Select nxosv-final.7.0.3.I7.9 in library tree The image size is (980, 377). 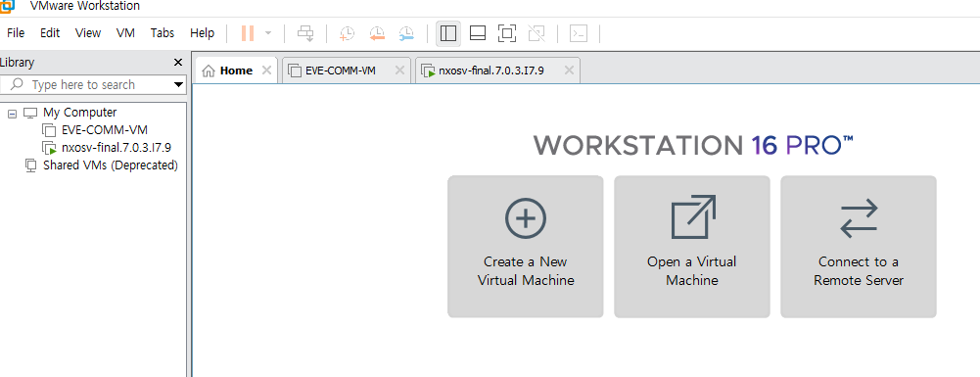click(x=117, y=148)
